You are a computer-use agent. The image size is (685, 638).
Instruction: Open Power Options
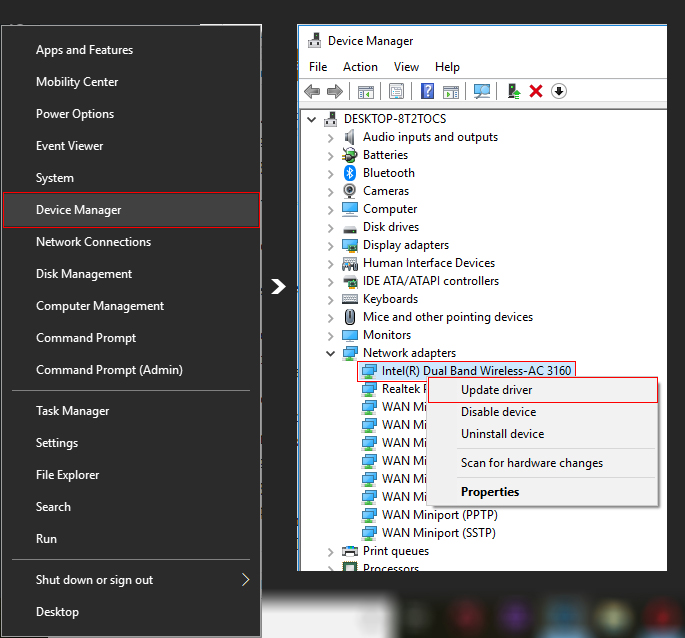pyautogui.click(x=131, y=114)
